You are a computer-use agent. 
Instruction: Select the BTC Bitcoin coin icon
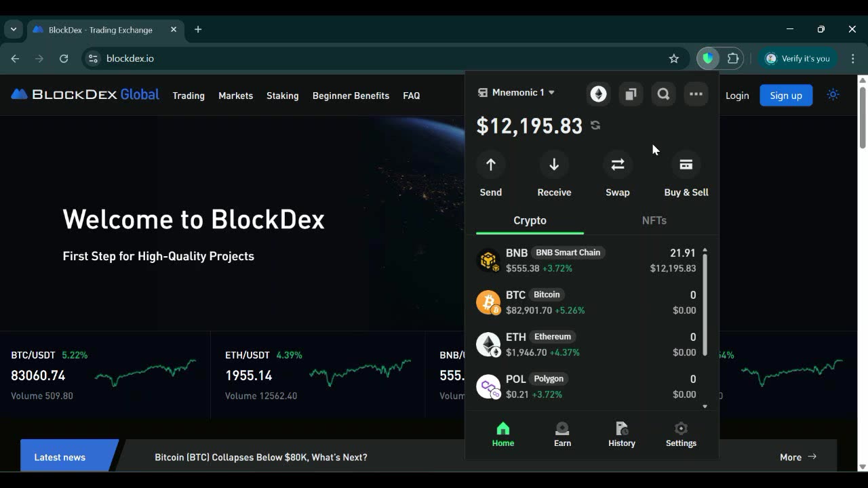[x=488, y=302]
